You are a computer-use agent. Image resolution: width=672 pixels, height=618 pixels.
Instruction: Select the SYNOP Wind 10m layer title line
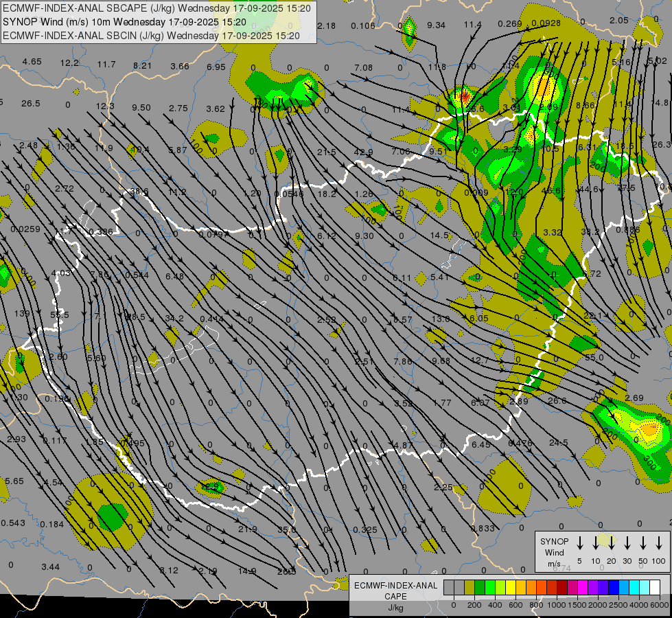point(124,22)
